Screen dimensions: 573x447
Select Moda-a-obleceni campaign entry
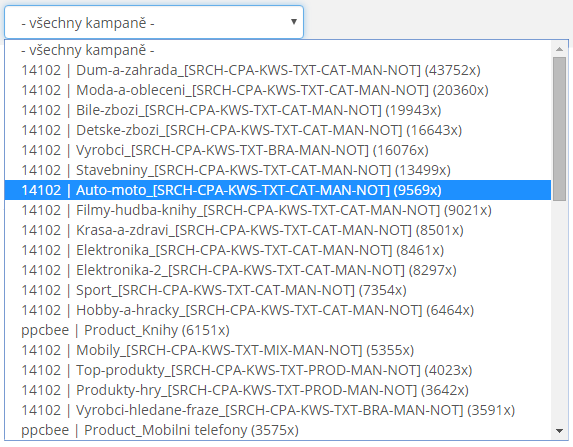(x=278, y=90)
